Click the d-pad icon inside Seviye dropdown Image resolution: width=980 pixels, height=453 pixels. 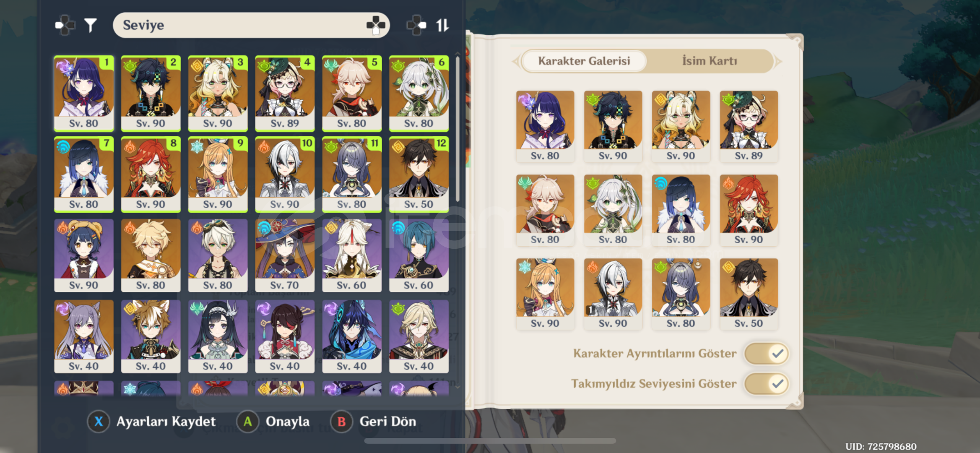pos(376,25)
